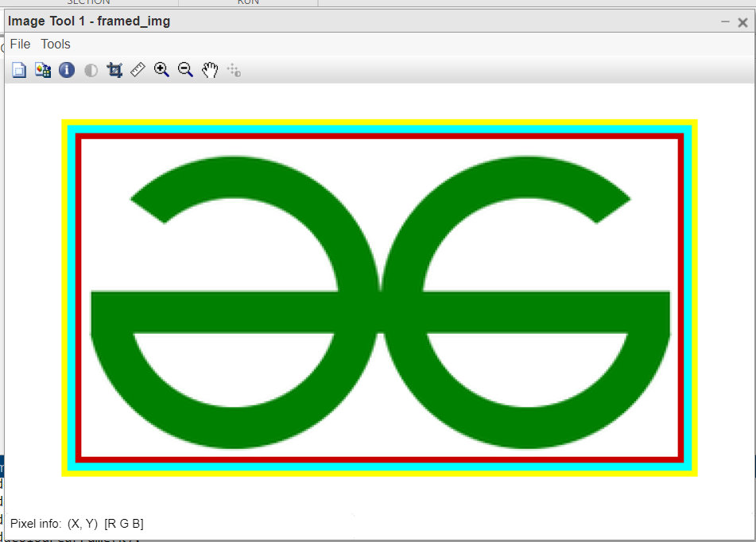Click the Pixel info readout text
This screenshot has width=756, height=542.
point(77,524)
